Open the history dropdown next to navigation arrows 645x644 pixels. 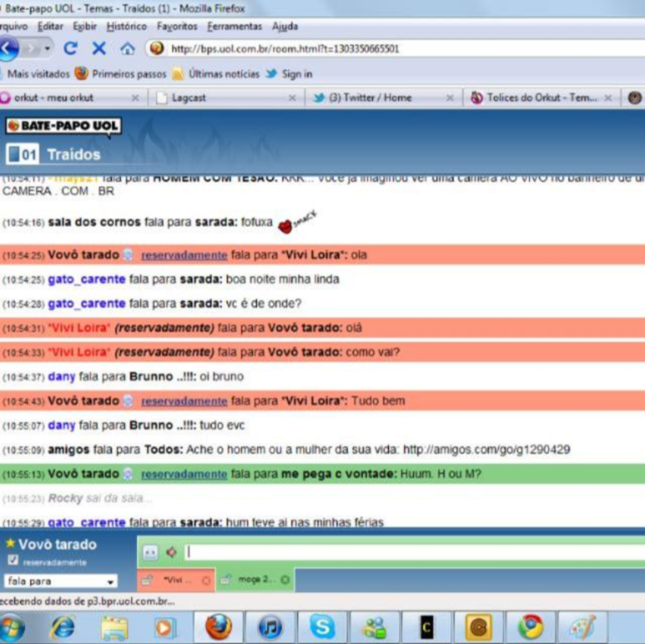[48, 49]
